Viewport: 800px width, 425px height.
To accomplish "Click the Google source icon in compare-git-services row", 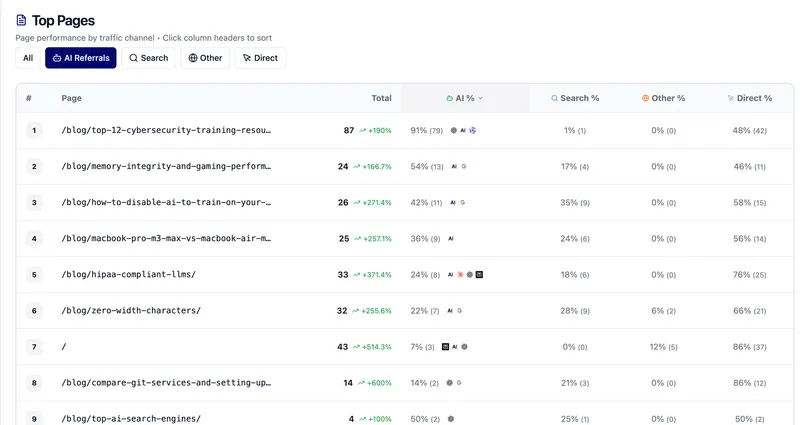I will tap(459, 383).
